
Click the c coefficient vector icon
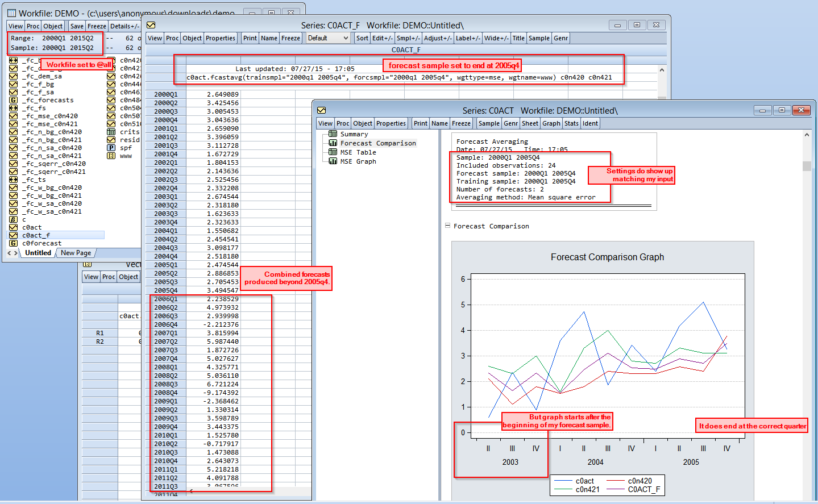(13, 219)
